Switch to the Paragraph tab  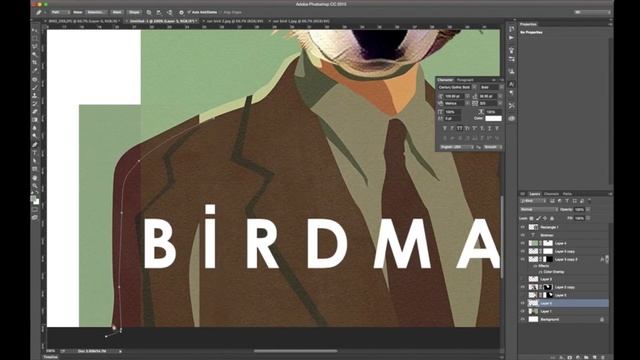pyautogui.click(x=465, y=80)
